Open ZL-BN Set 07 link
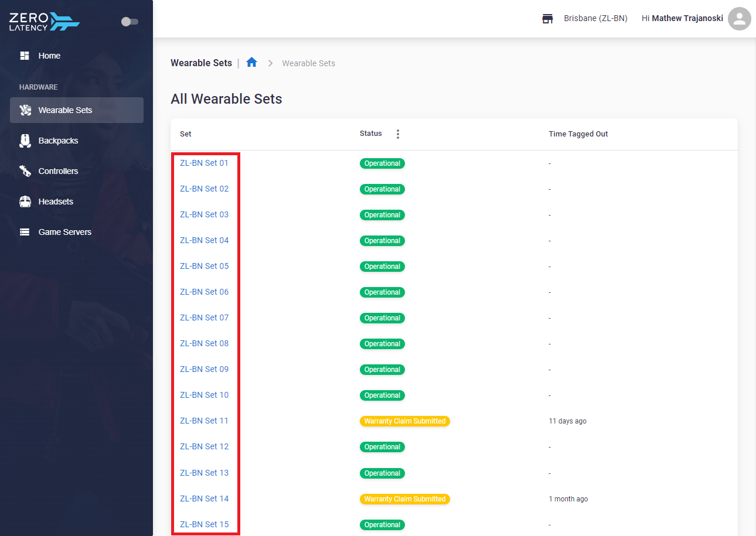 coord(204,317)
